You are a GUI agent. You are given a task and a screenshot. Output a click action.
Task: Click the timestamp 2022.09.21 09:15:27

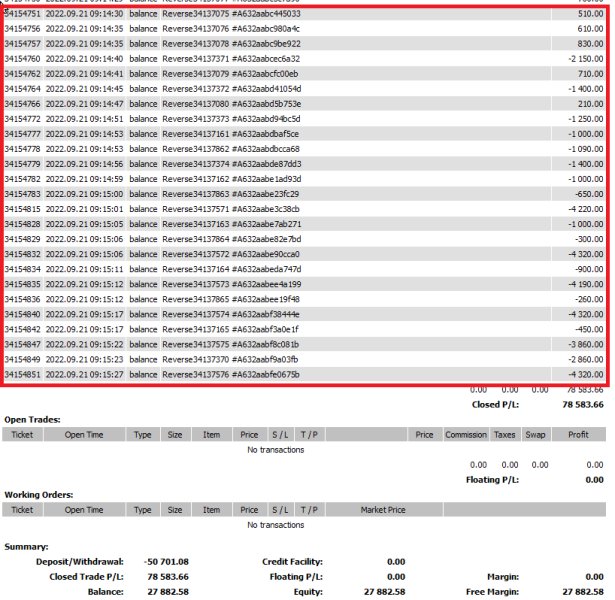[x=84, y=375]
